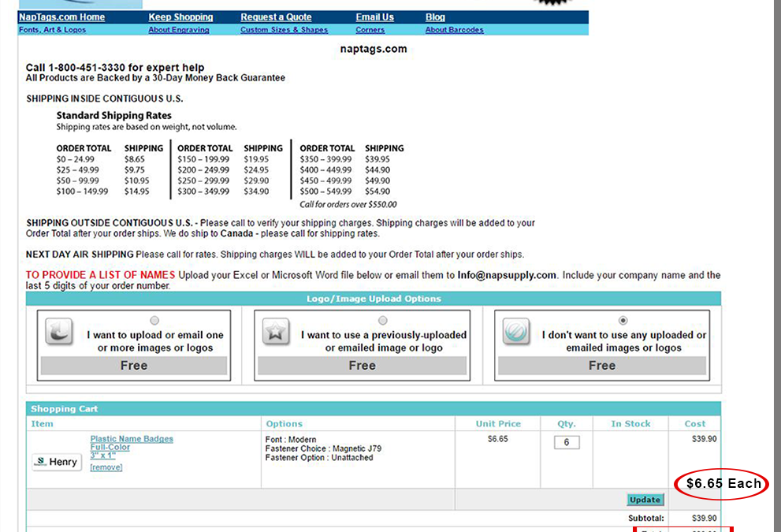Open About Engraving link
The height and width of the screenshot is (532, 781).
click(179, 30)
